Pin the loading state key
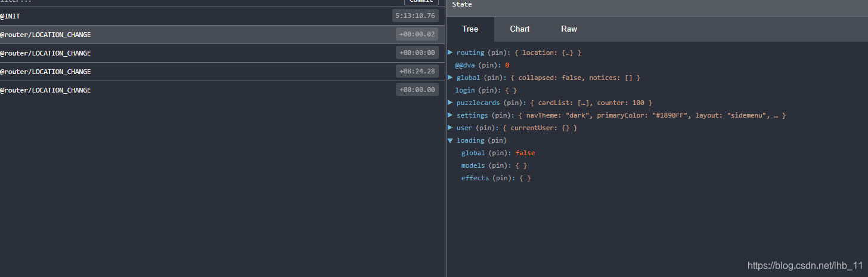The width and height of the screenshot is (868, 277). pyautogui.click(x=497, y=140)
